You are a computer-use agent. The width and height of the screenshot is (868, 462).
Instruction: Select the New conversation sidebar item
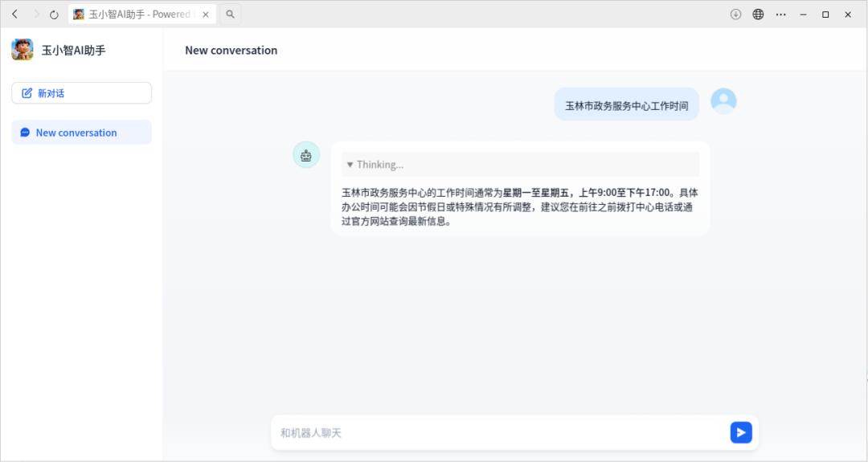[x=81, y=133]
